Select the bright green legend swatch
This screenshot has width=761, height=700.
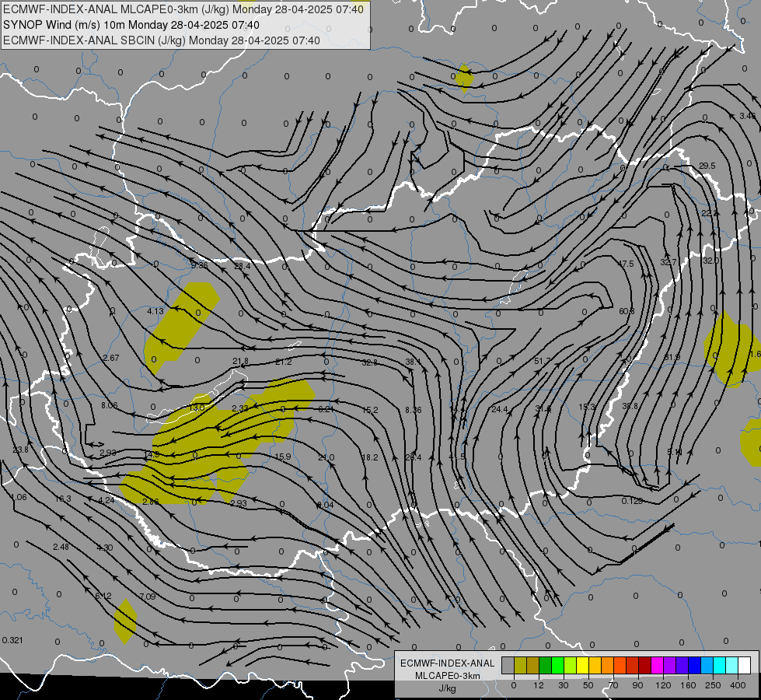pos(557,666)
